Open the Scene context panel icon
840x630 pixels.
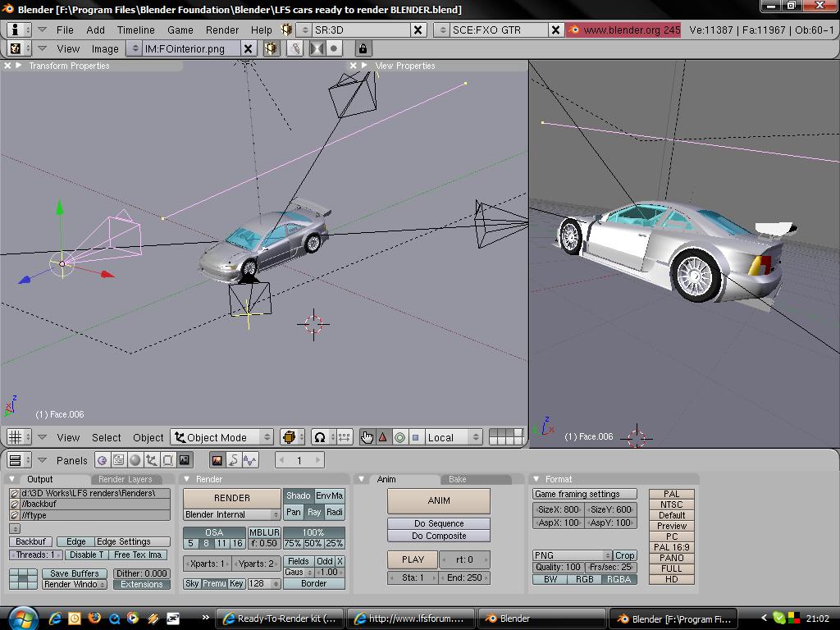click(x=185, y=460)
